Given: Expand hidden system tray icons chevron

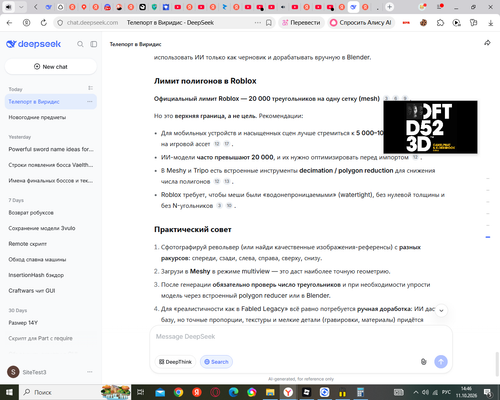Looking at the screenshot, I should pos(416,392).
